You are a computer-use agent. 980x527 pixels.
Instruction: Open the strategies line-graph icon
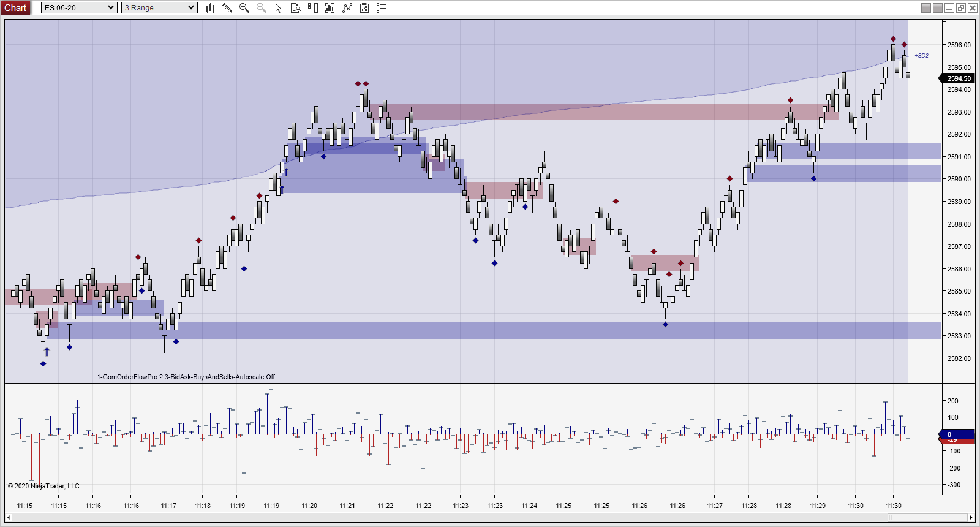coord(347,8)
